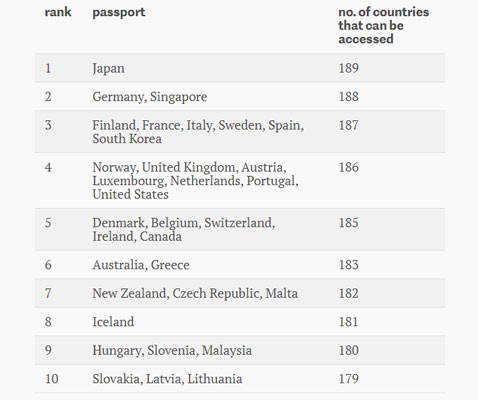
Task: Click the 'Germany, Singapore' passport cell
Action: [150, 97]
